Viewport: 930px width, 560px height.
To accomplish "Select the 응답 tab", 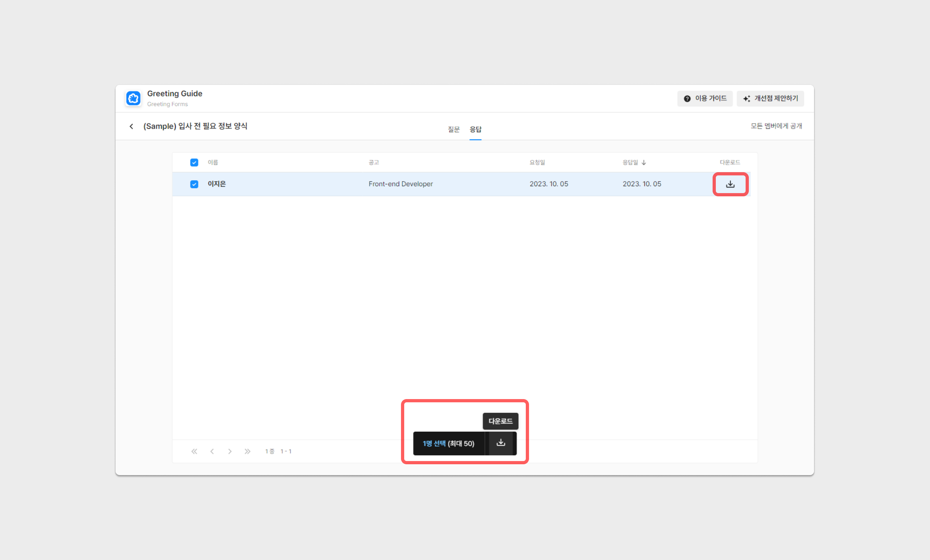I will click(x=475, y=130).
